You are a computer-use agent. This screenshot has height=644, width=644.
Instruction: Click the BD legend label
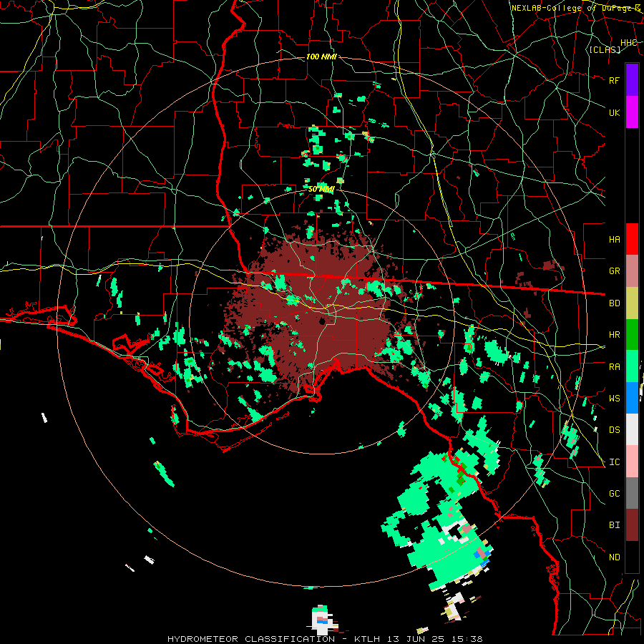click(x=615, y=303)
